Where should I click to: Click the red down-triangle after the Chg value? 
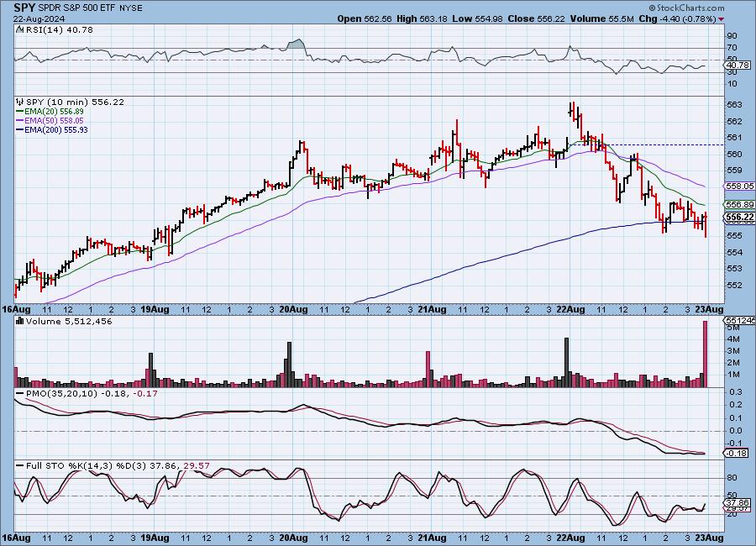click(x=722, y=18)
